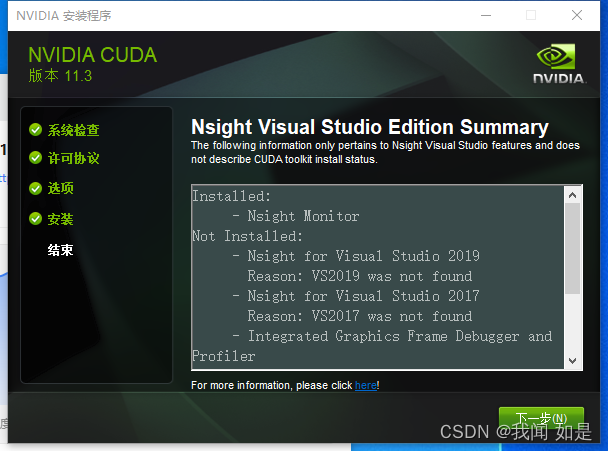This screenshot has height=451, width=608.
Task: Click the 'Installed:' heading line
Action: (231, 196)
